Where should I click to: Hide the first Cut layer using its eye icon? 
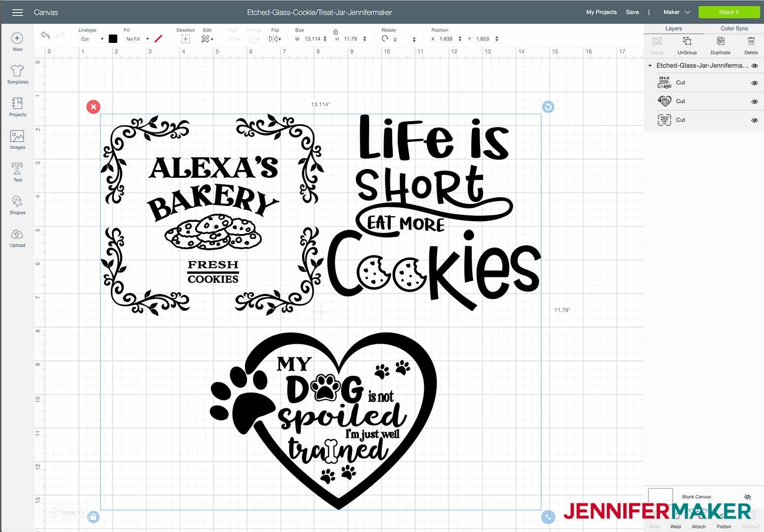coord(754,83)
